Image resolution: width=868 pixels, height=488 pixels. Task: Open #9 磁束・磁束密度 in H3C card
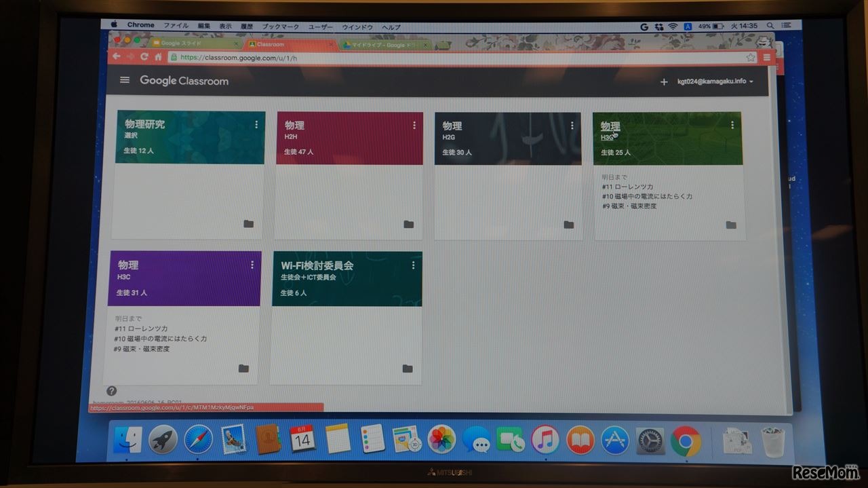tap(142, 348)
